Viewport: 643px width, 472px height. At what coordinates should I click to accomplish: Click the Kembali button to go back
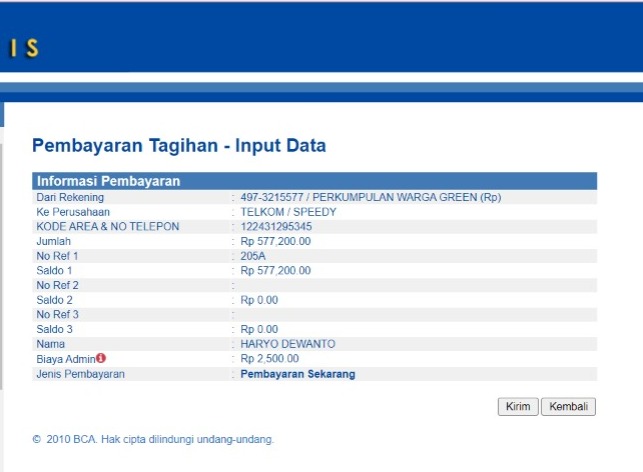568,407
